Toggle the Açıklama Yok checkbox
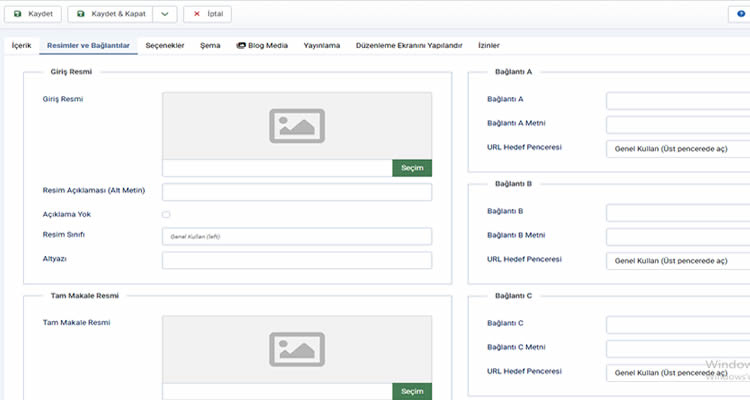The image size is (750, 400). click(x=166, y=214)
